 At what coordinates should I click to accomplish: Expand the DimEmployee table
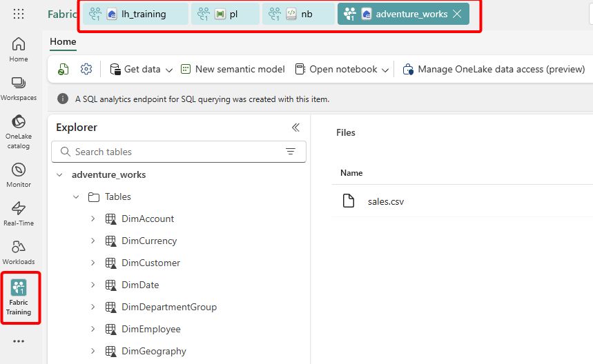93,329
